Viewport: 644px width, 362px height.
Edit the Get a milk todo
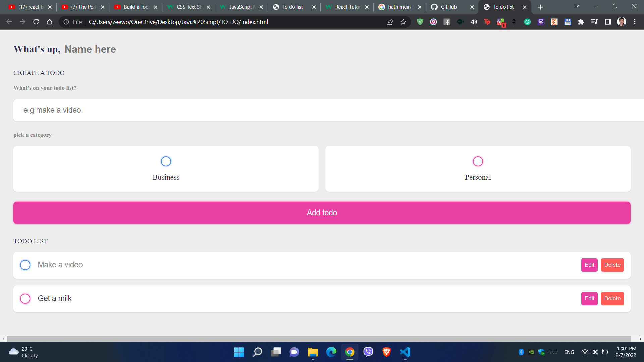589,299
